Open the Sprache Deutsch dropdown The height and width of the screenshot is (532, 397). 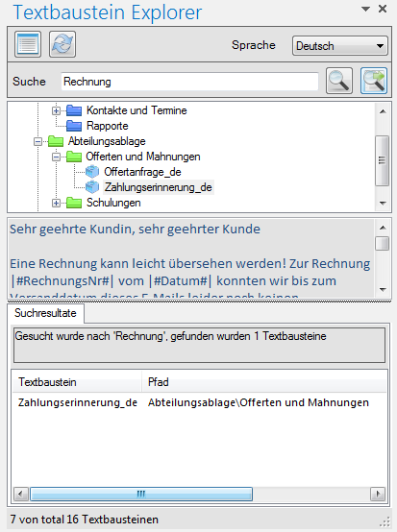[339, 46]
